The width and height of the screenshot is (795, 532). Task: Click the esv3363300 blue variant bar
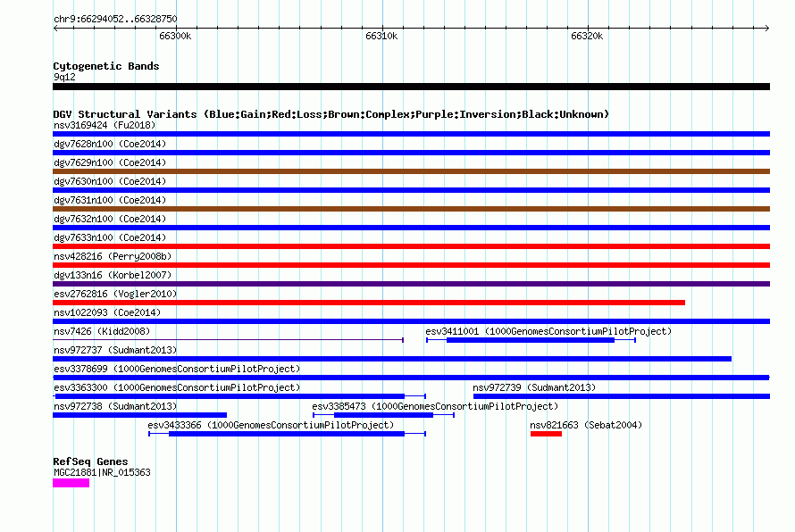(x=239, y=396)
